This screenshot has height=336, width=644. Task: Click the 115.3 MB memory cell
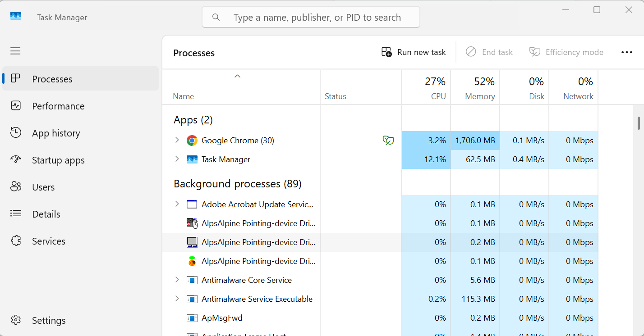475,299
